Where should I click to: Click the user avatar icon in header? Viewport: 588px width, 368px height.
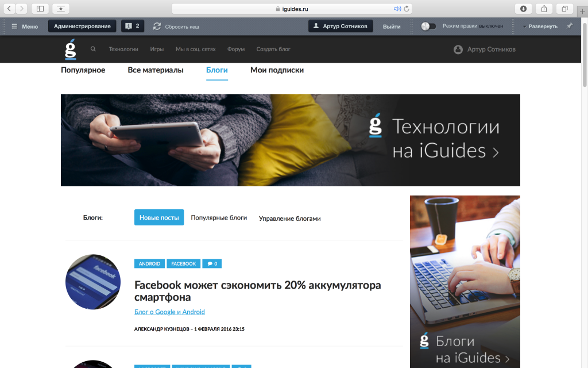coord(458,49)
